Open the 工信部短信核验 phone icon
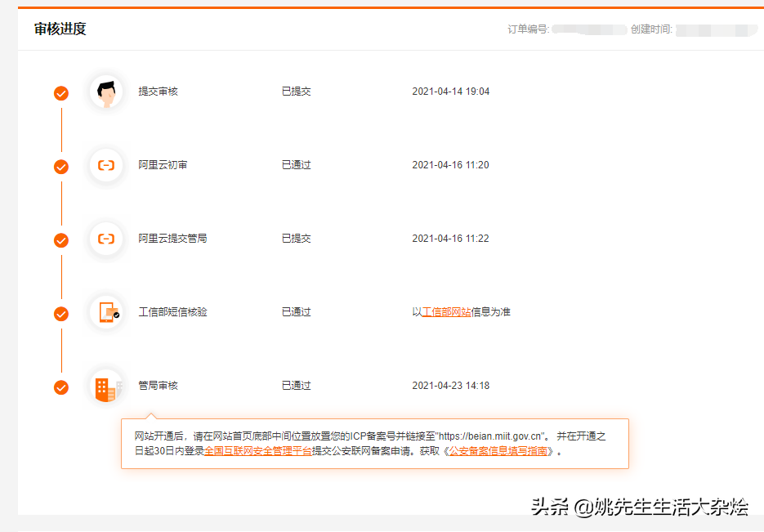 coord(106,313)
